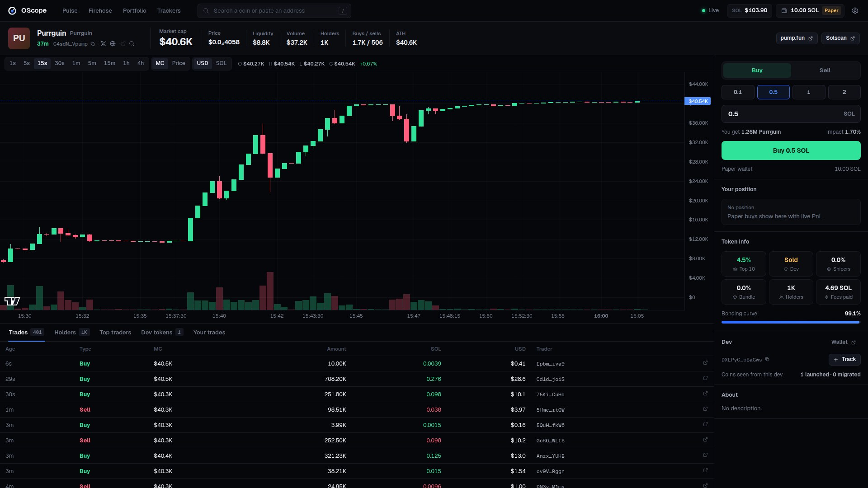Focus the coin search field
The image size is (868, 488).
coord(274,10)
